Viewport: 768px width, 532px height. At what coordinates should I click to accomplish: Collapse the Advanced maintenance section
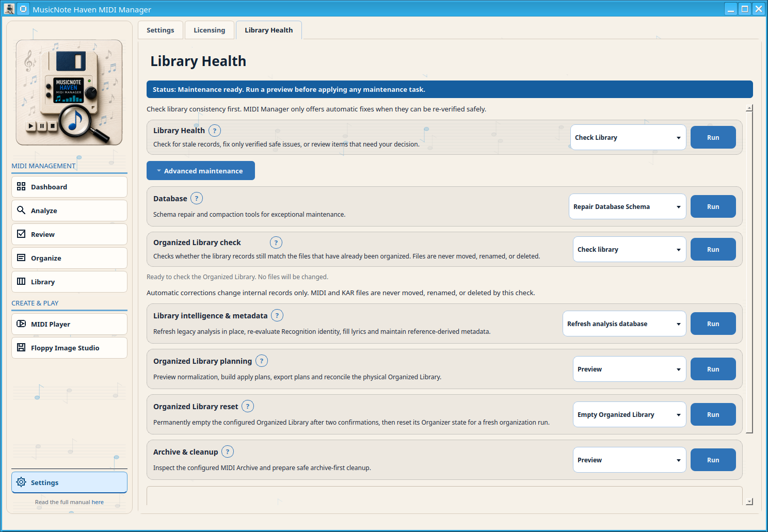(201, 171)
